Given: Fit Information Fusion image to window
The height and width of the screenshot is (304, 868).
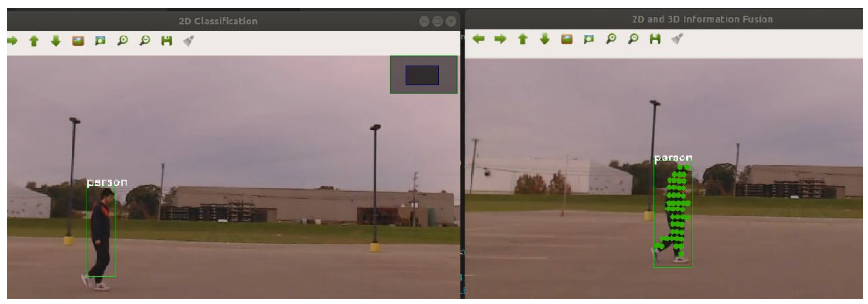Looking at the screenshot, I should [x=589, y=39].
